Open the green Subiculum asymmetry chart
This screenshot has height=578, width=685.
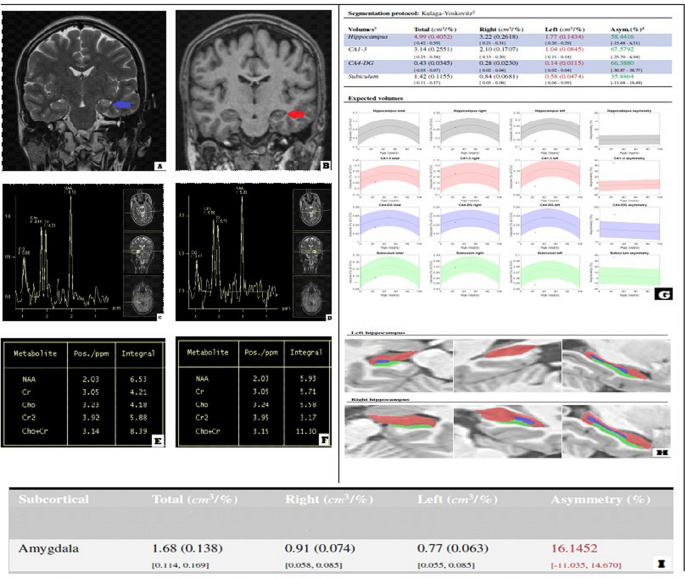626,272
